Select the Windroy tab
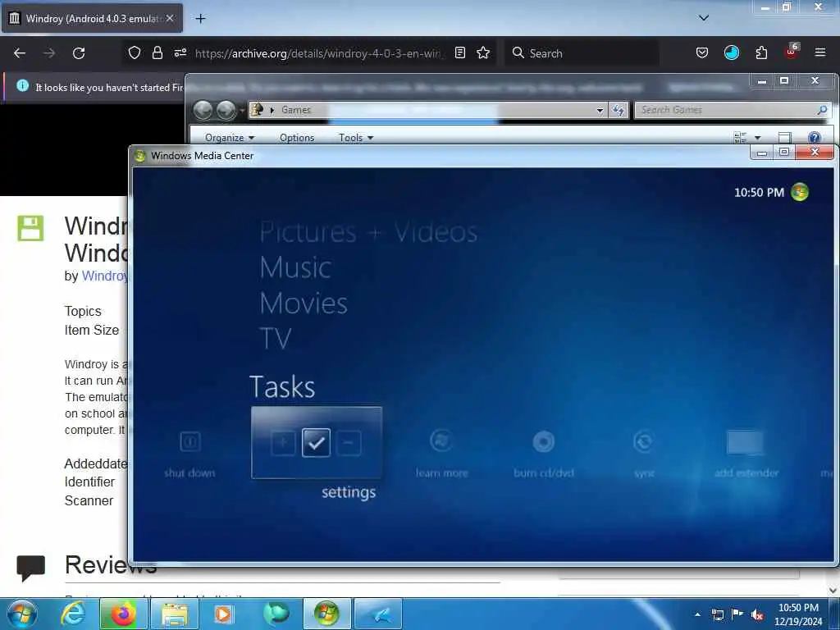The image size is (840, 630). (x=91, y=18)
